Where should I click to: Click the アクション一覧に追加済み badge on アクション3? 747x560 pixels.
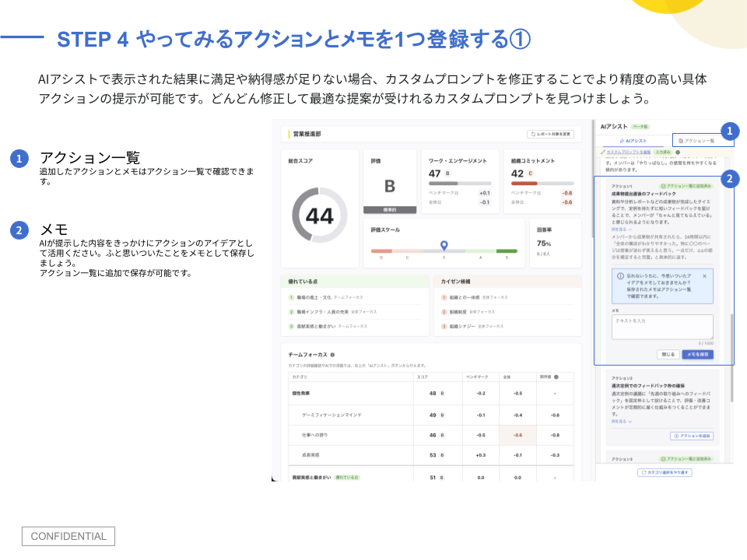tap(686, 459)
